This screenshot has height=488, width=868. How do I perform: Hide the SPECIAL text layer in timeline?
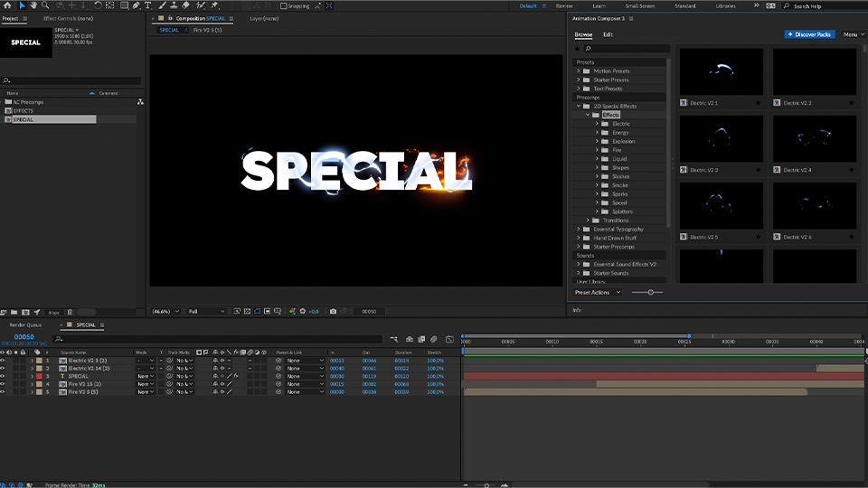(3, 376)
